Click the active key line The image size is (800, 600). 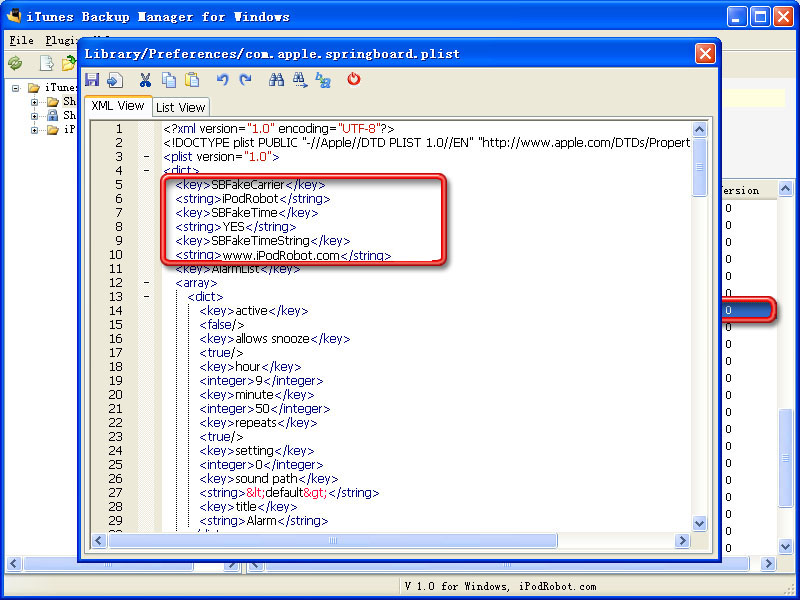(x=254, y=311)
